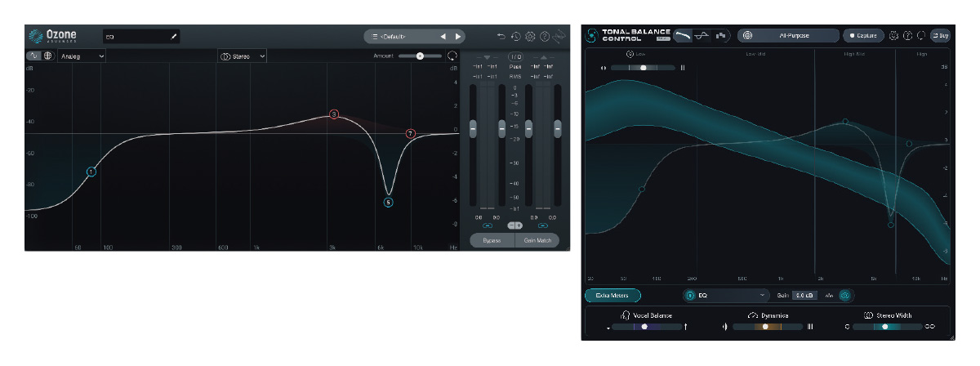
Task: Open Ozone settings gear icon
Action: click(x=530, y=37)
